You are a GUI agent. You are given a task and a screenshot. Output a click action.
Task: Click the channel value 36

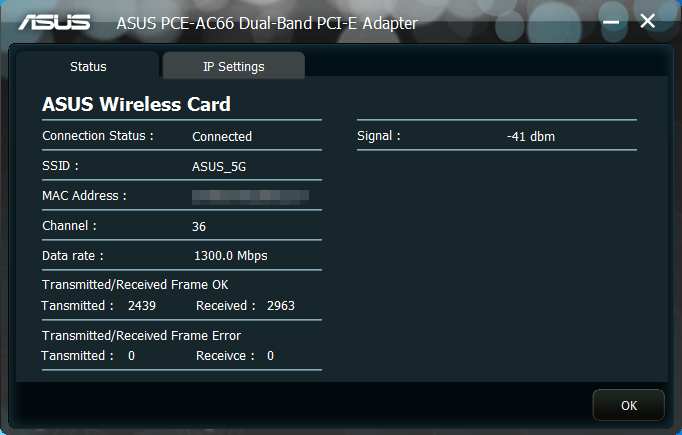pyautogui.click(x=199, y=227)
